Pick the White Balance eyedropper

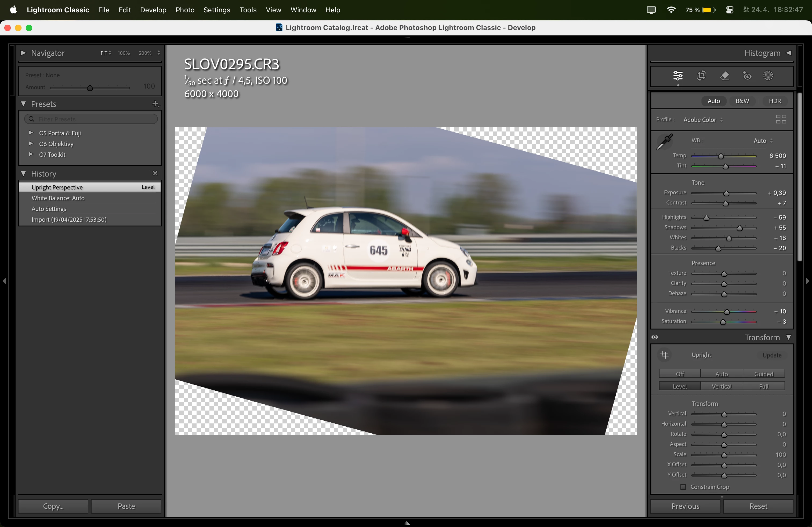664,142
